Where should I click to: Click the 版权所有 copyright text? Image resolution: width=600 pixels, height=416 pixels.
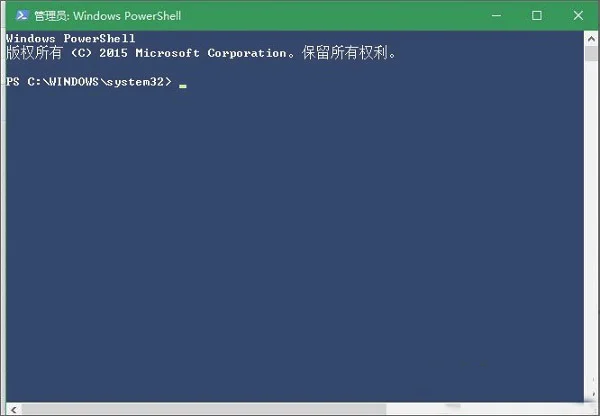(x=34, y=53)
